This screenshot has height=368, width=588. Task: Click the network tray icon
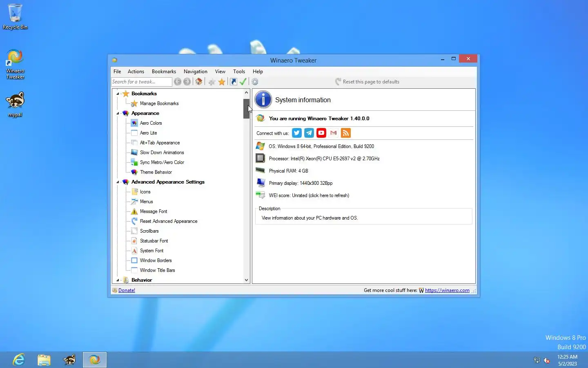point(537,360)
